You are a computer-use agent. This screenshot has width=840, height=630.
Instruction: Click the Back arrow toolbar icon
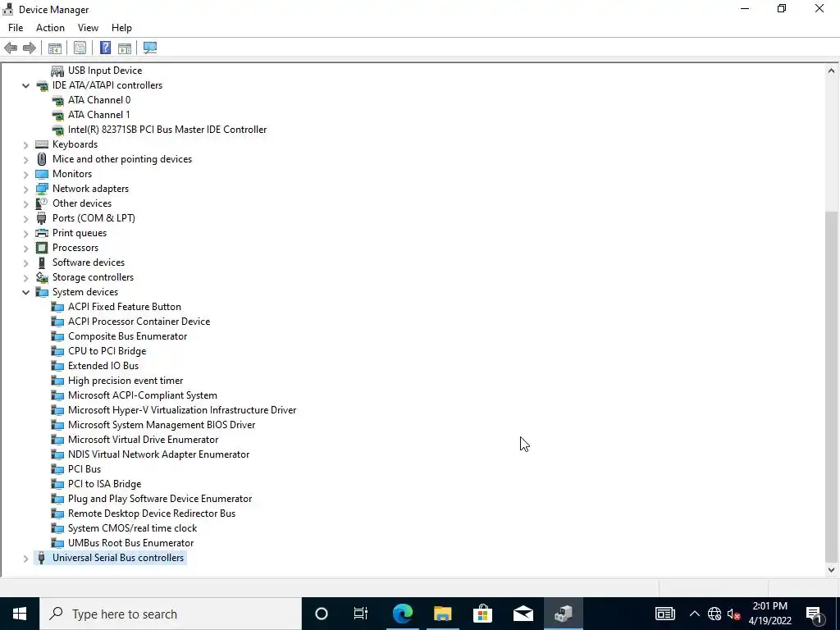(x=11, y=48)
